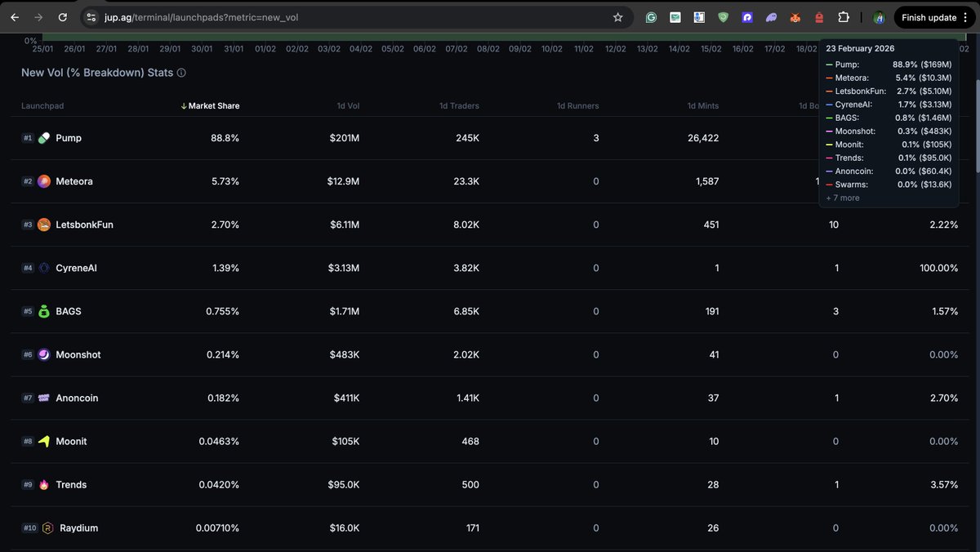Image resolution: width=980 pixels, height=552 pixels.
Task: Open the Meteora launchpad row
Action: [x=490, y=181]
